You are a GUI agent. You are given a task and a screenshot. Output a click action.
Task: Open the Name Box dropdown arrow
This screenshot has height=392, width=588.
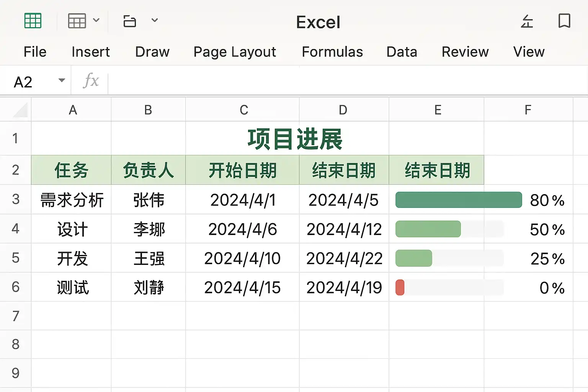(x=61, y=80)
